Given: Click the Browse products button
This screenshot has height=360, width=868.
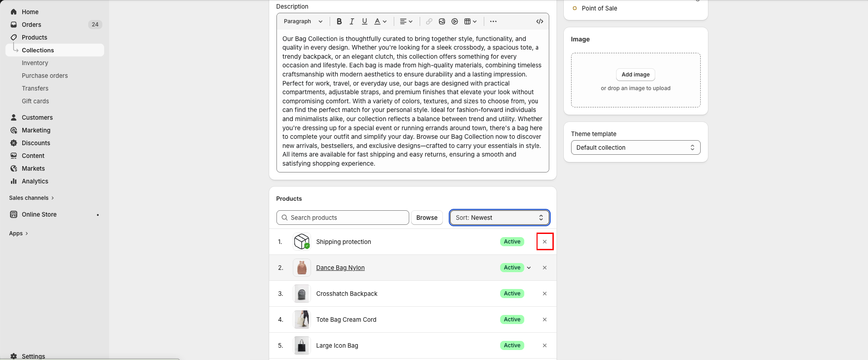Looking at the screenshot, I should pos(426,218).
